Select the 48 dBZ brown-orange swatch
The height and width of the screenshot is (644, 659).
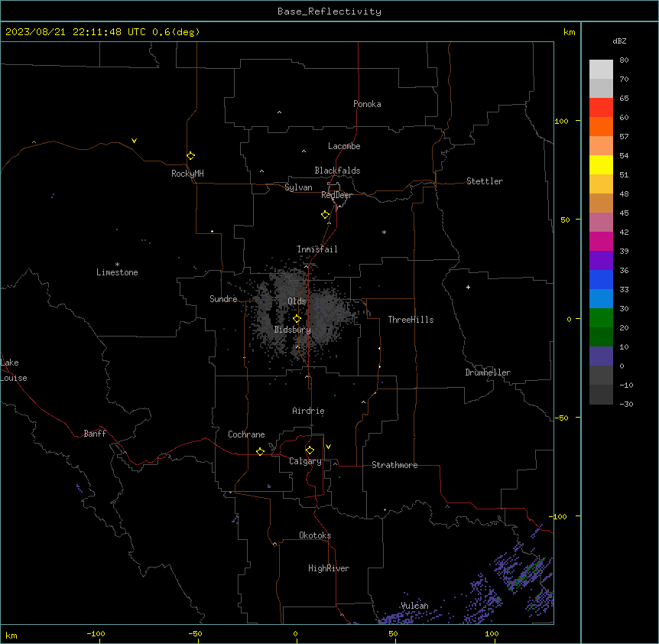click(601, 203)
